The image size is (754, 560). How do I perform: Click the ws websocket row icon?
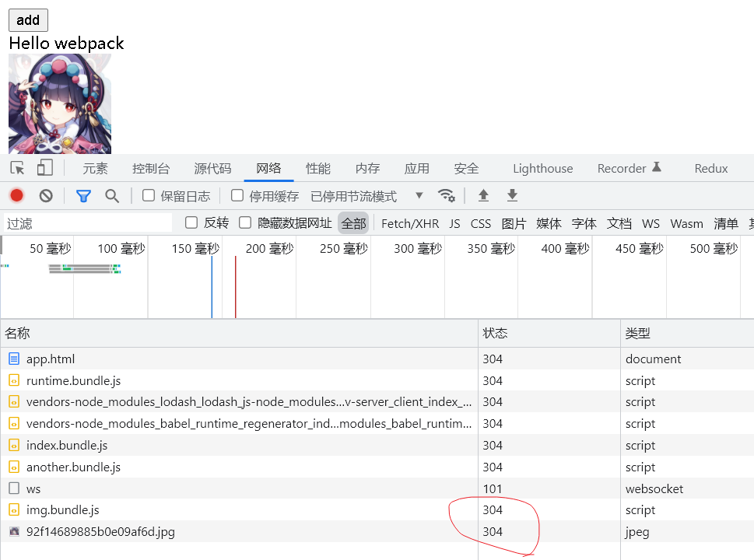pos(15,488)
